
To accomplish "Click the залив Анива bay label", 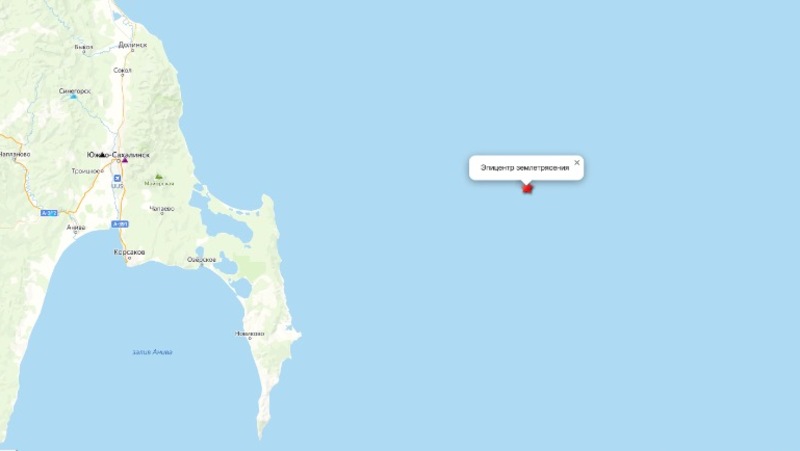I will click(x=152, y=352).
